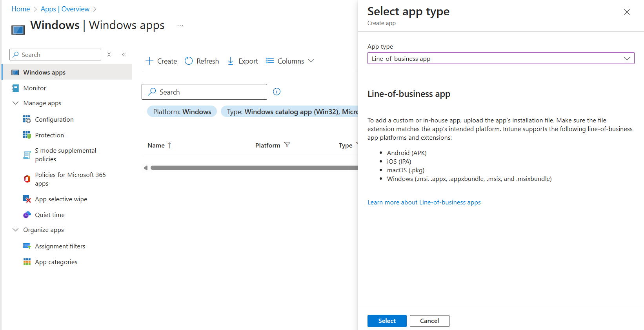
Task: Click the apps list Search box
Action: [x=204, y=92]
